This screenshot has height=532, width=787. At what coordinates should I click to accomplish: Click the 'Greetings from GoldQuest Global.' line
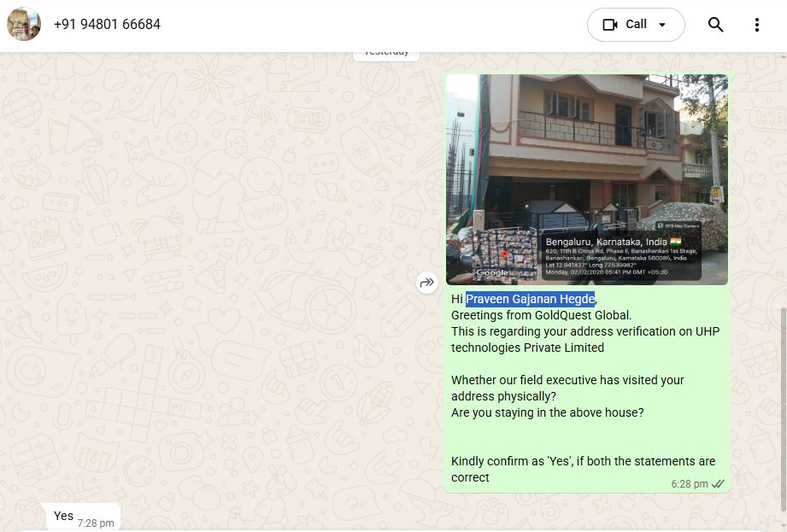click(541, 315)
